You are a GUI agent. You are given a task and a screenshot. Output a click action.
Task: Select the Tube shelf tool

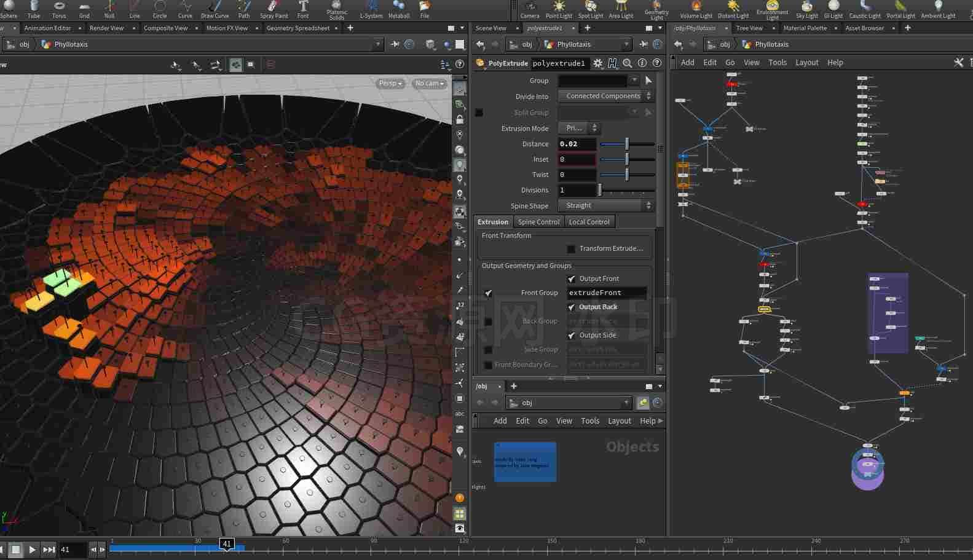pos(34,9)
